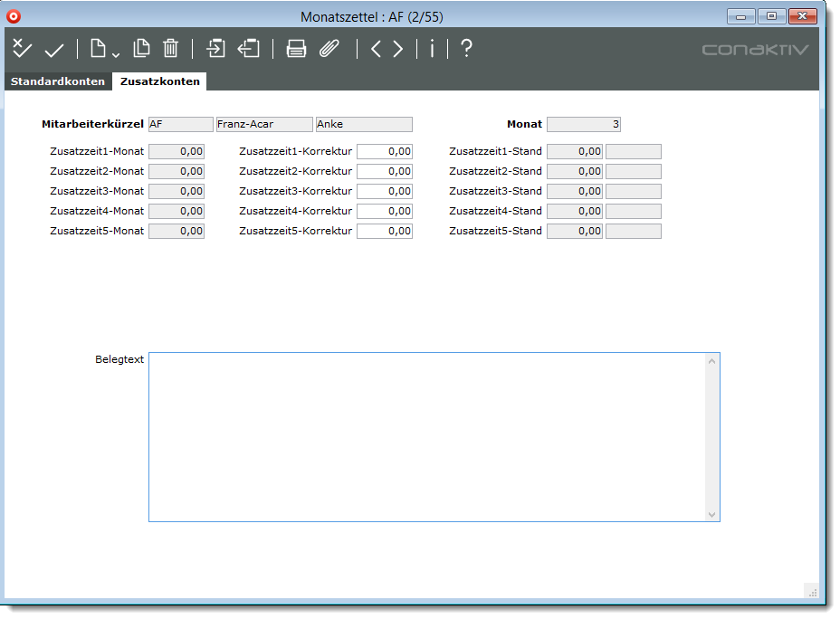The image size is (840, 619).
Task: Click the save-and-close double checkmark icon
Action: [x=22, y=49]
